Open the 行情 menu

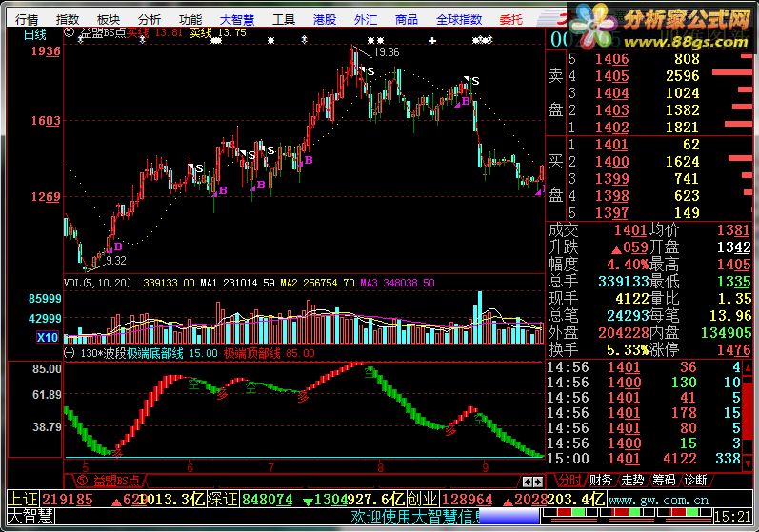pyautogui.click(x=26, y=19)
